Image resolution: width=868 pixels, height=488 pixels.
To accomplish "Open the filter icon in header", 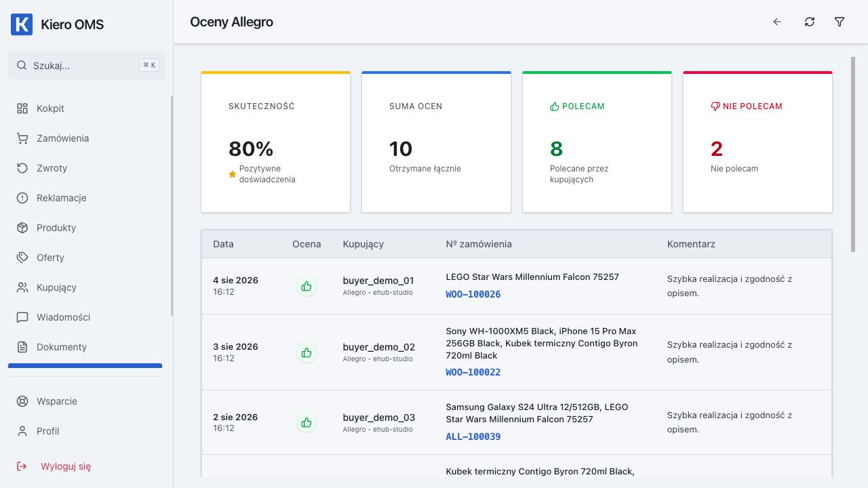I will [840, 22].
